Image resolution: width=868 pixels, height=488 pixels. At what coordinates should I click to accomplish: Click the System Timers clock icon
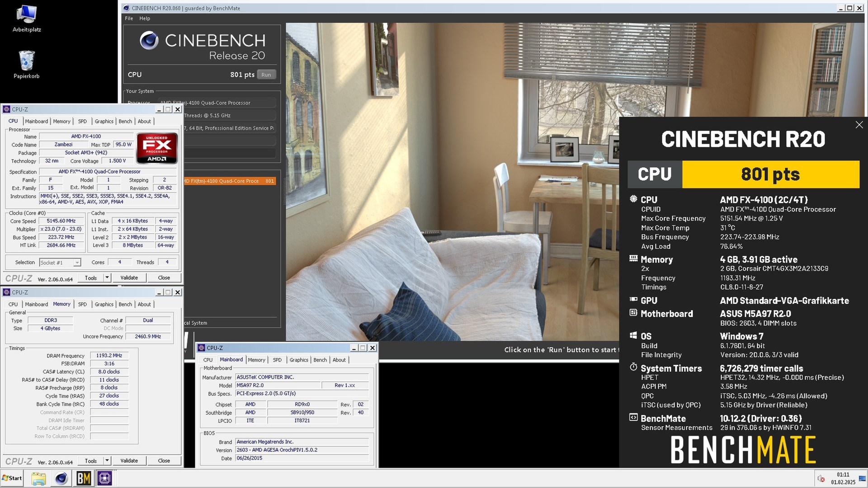(x=633, y=367)
